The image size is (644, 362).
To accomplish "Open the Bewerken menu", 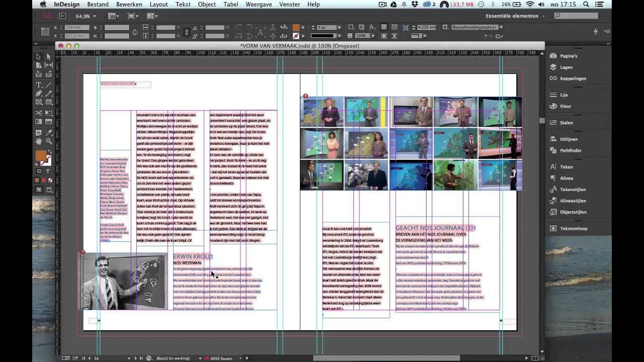I will point(129,4).
